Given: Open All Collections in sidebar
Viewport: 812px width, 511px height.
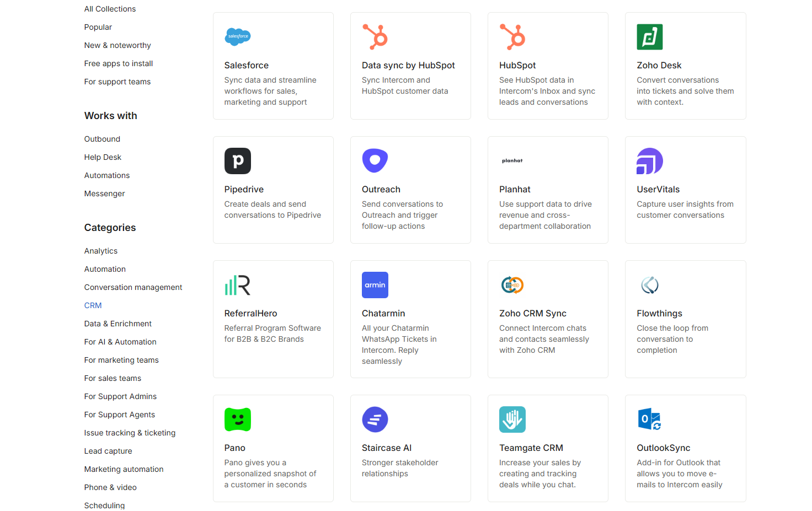Looking at the screenshot, I should pyautogui.click(x=110, y=9).
